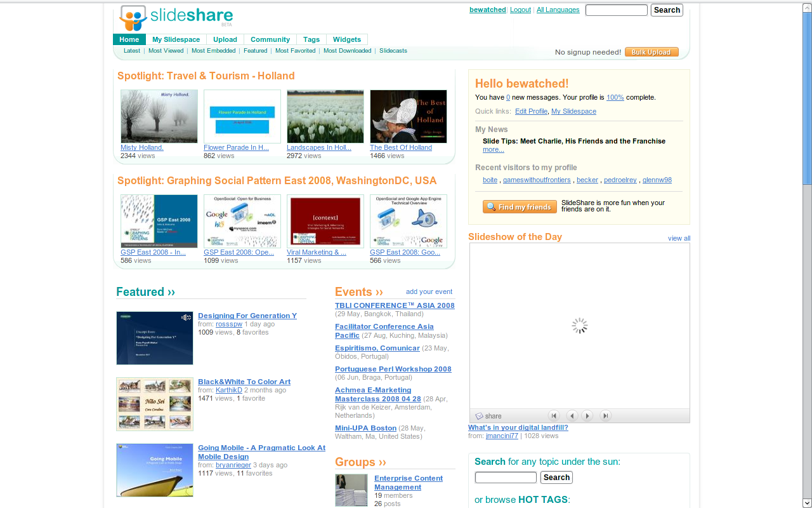Open the My Slidespace tab
The width and height of the screenshot is (812, 508).
tap(176, 39)
